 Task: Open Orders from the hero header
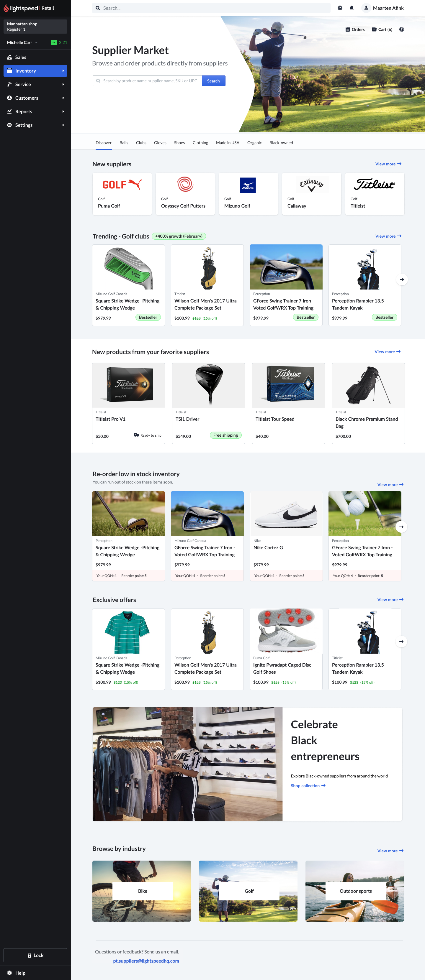tap(354, 29)
